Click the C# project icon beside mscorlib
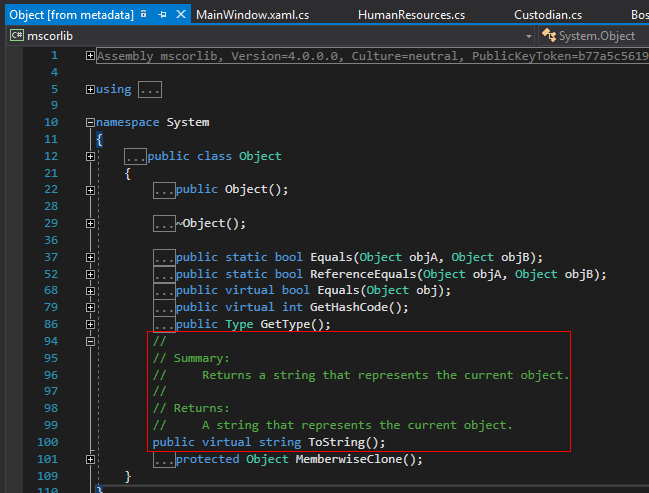The image size is (649, 493). click(x=17, y=35)
